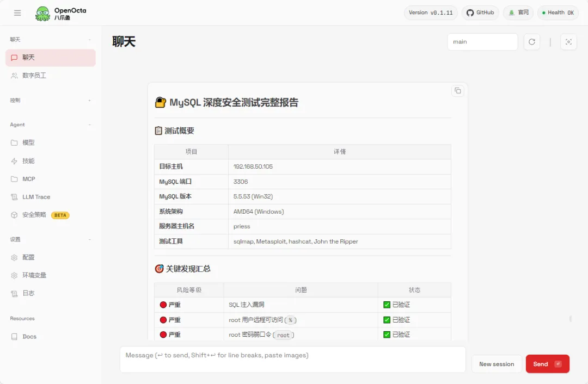Click the people icon beside 数字员工
Screen dimensions: 588x384
14,76
